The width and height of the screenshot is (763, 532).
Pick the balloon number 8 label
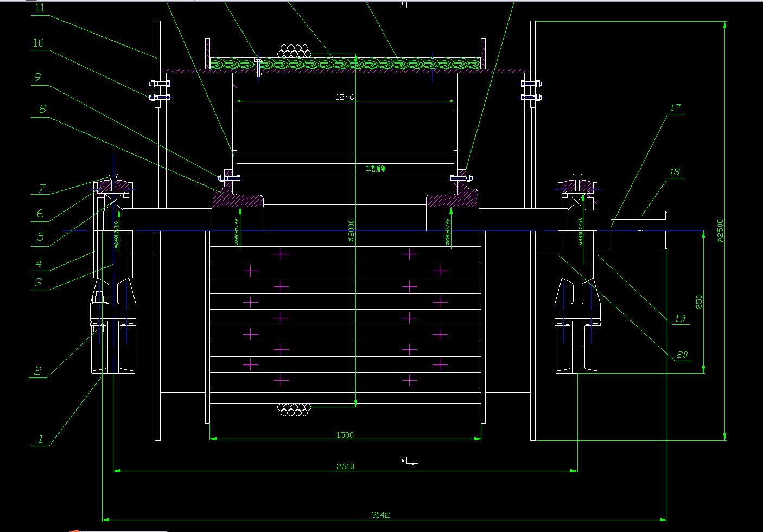coord(42,108)
